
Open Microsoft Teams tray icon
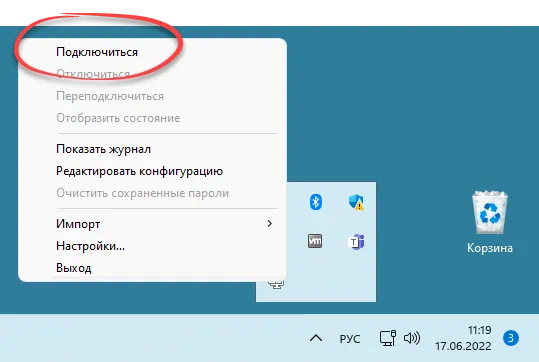pyautogui.click(x=356, y=242)
